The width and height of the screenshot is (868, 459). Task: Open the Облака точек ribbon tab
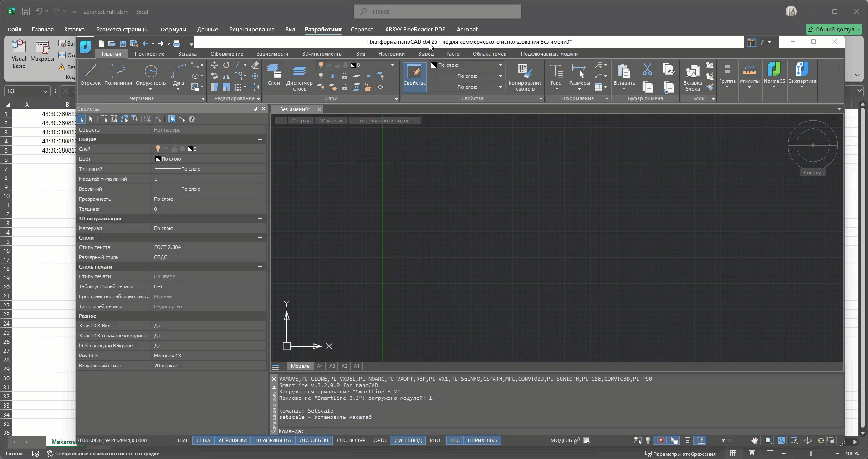coord(490,54)
